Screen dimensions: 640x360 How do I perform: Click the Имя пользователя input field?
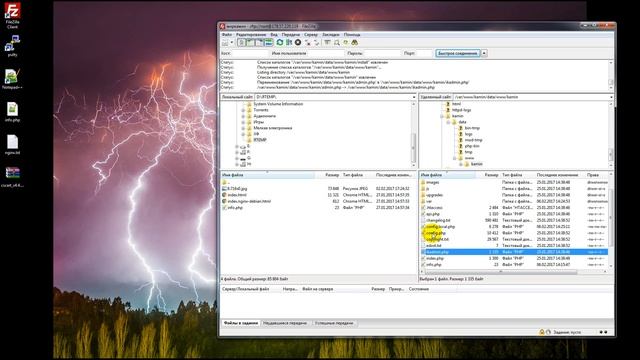pos(325,53)
